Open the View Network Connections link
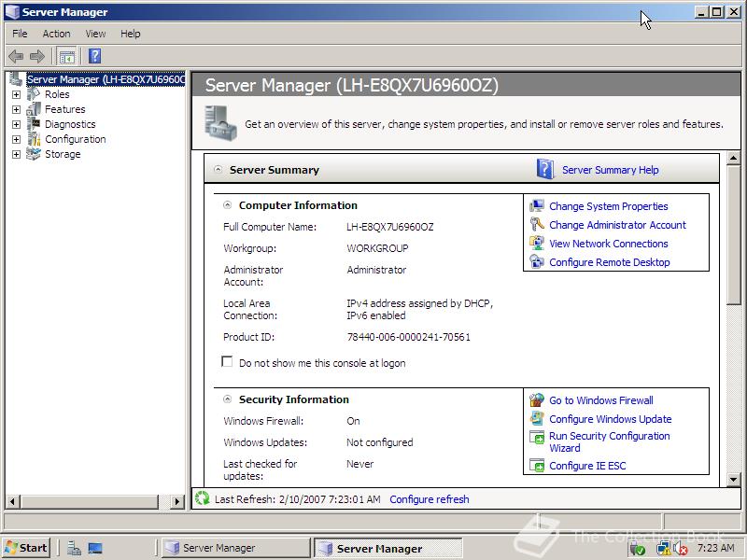This screenshot has height=560, width=747. coord(609,244)
